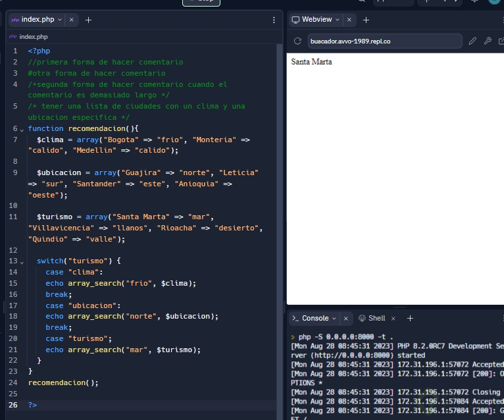Screen dimensions: 504x420
Task: Click "$turismo" variable on line 11
Action: 55,217
